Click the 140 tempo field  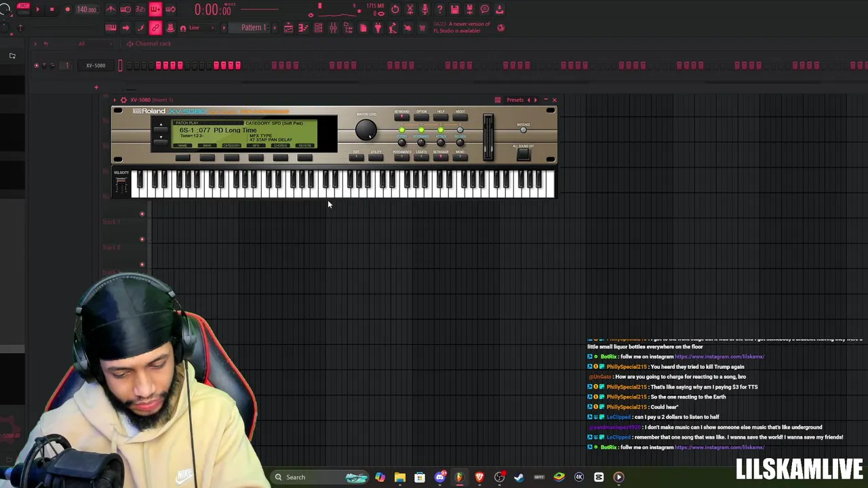tap(87, 9)
